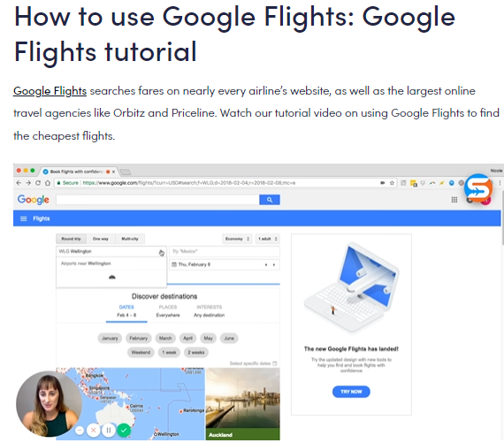The width and height of the screenshot is (504, 443).
Task: Click the browser home icon
Action: (48, 183)
